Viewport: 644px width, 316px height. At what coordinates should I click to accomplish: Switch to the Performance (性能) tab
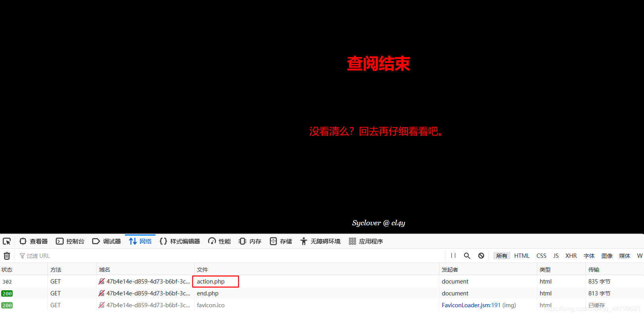click(220, 241)
